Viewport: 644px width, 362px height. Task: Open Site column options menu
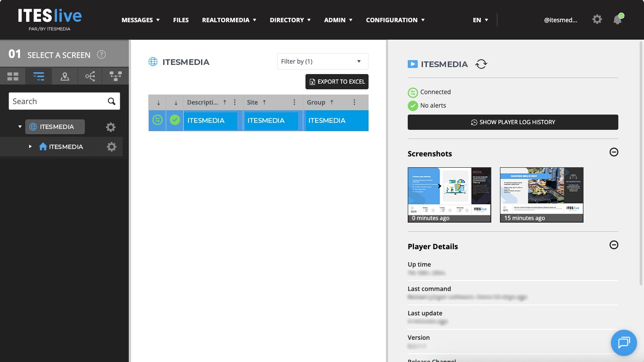295,102
